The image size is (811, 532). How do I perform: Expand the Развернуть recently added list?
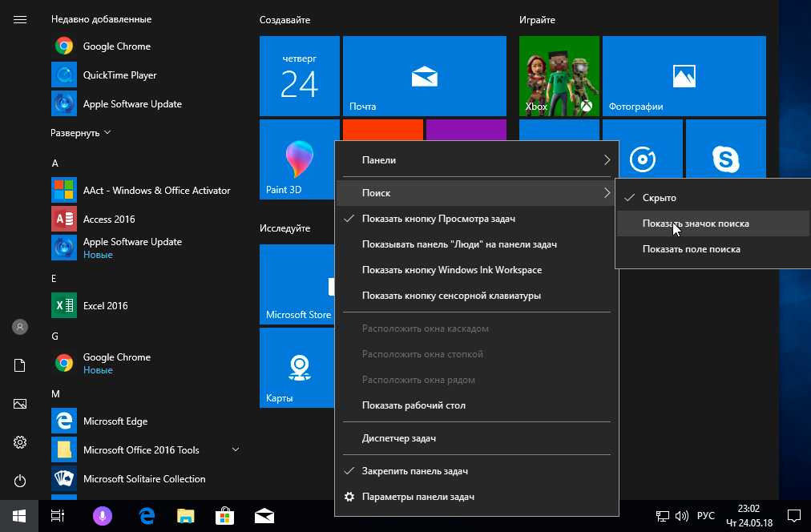(x=81, y=133)
